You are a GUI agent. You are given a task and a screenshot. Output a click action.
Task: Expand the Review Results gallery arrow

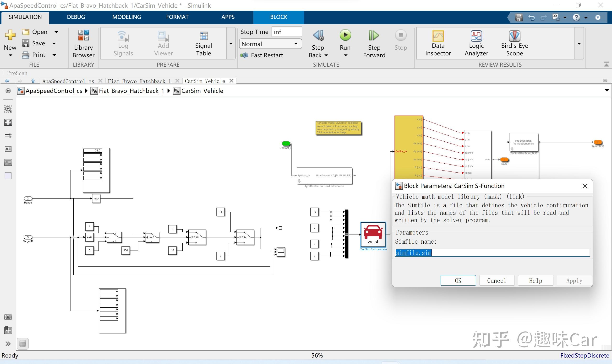click(x=579, y=44)
